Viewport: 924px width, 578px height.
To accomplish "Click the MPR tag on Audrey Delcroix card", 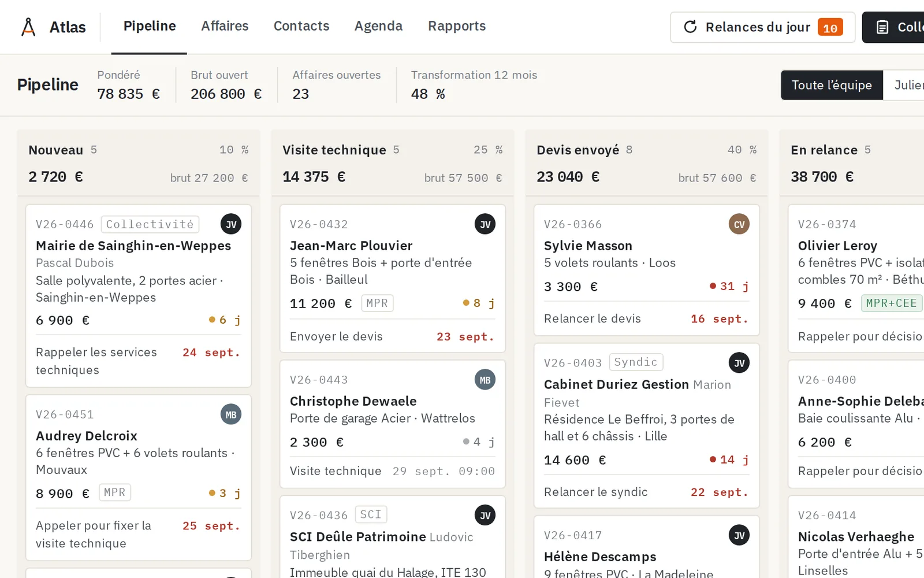I will point(115,492).
